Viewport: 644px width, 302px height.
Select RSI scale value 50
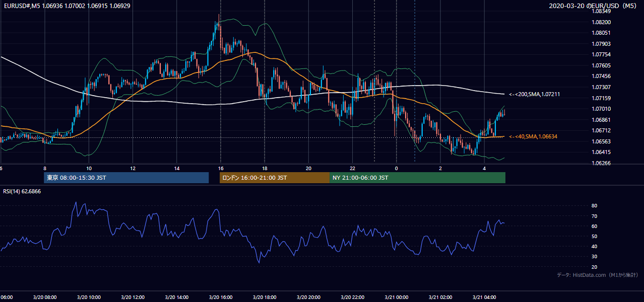click(594, 236)
